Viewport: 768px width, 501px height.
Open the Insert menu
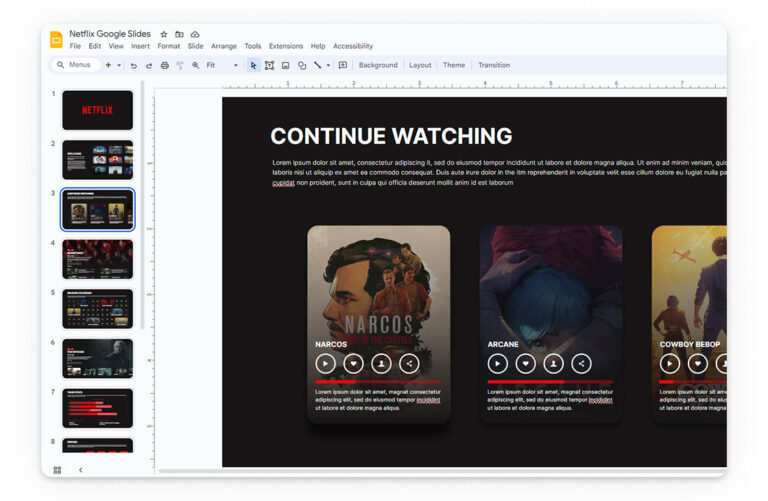coord(140,46)
